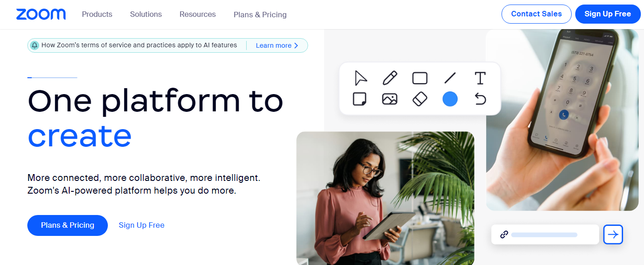
Task: Click the link input field
Action: click(x=545, y=235)
